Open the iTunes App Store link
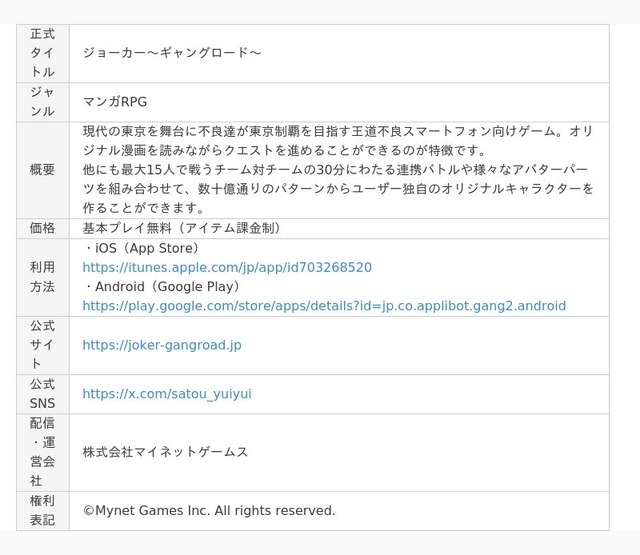The width and height of the screenshot is (640, 555). coord(227,267)
